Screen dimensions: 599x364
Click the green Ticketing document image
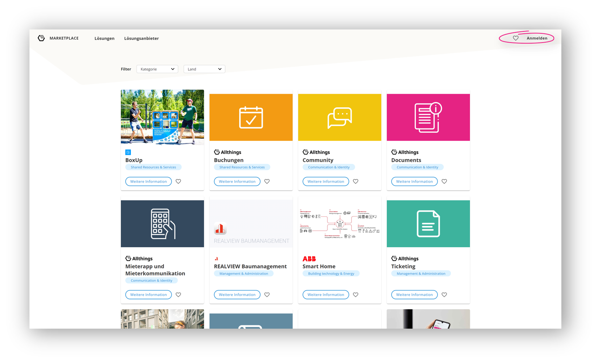(x=428, y=224)
